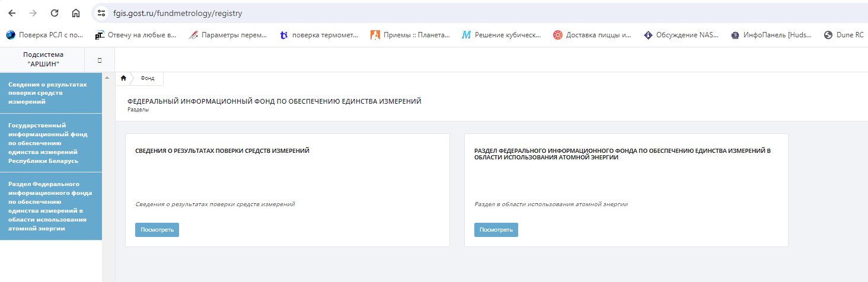Select Республики Беларусь fund sidebar item
868x282 pixels.
(x=47, y=143)
